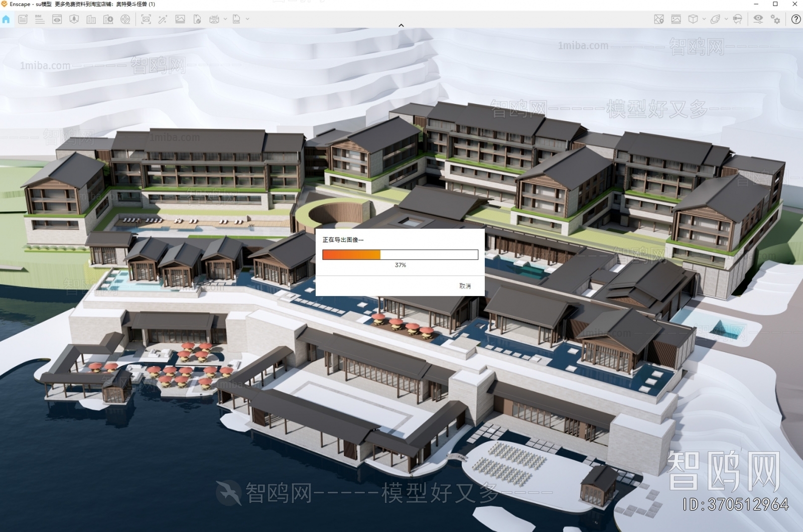Click the Enscape home icon in the toolbar
803x532 pixels.
7,20
